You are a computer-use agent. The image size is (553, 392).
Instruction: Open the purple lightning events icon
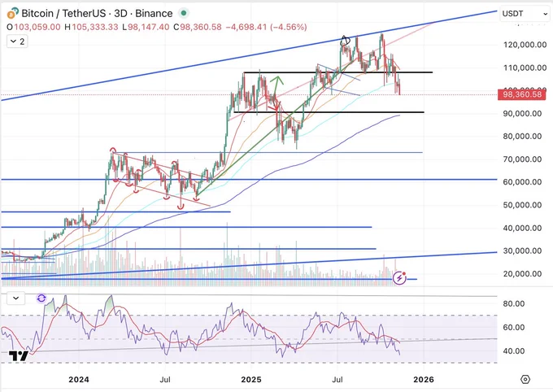pyautogui.click(x=399, y=278)
